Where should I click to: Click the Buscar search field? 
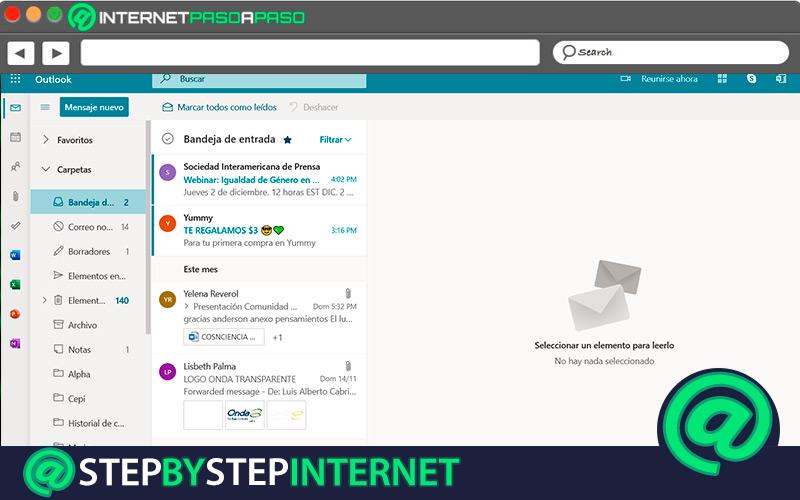tap(259, 80)
